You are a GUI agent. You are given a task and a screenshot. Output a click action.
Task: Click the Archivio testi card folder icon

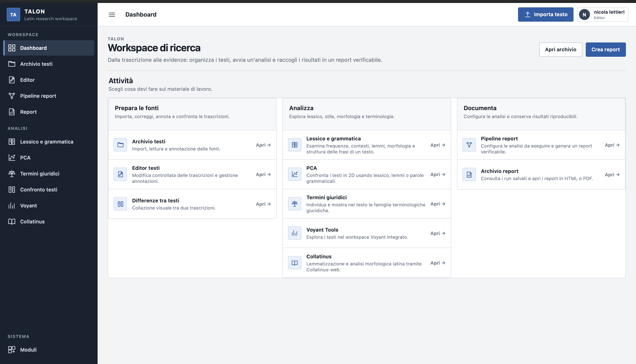(120, 145)
